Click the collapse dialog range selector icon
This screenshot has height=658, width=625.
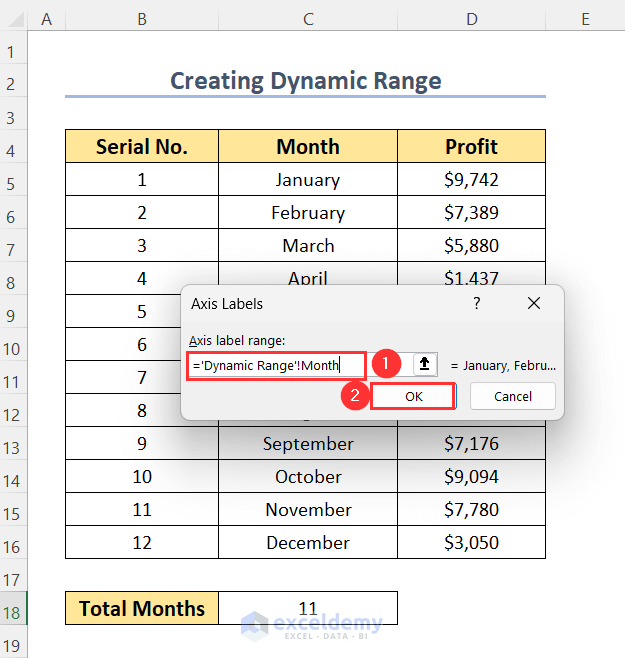click(425, 365)
